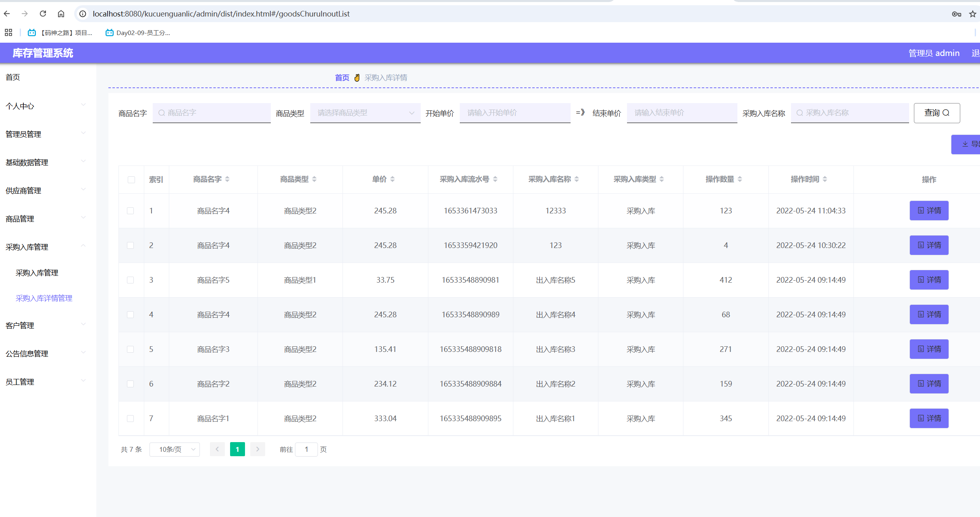Click the 查询 search button
980x517 pixels.
click(937, 113)
